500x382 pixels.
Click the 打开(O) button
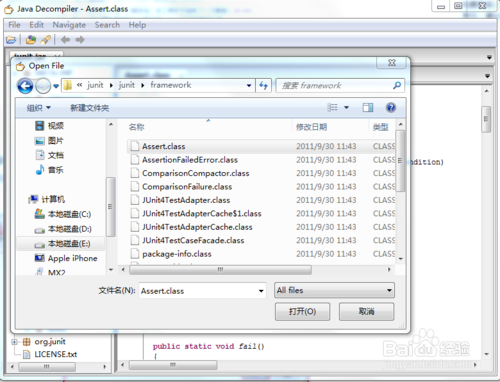(302, 312)
